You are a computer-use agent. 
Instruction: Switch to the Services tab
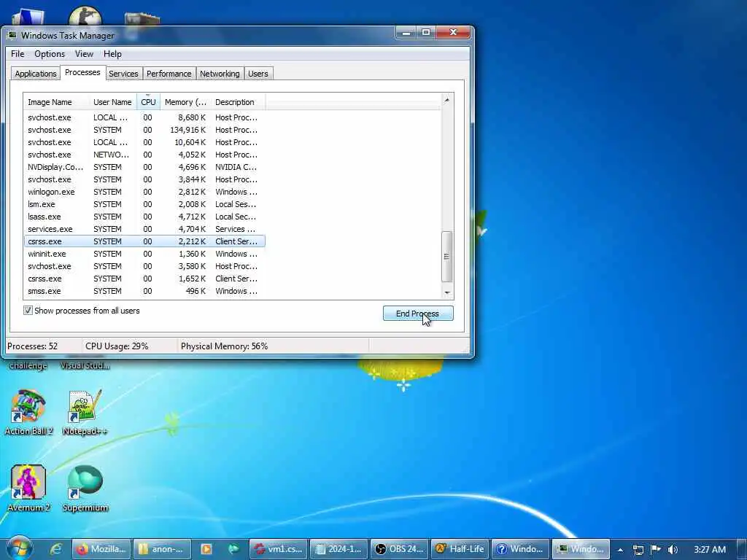click(123, 74)
